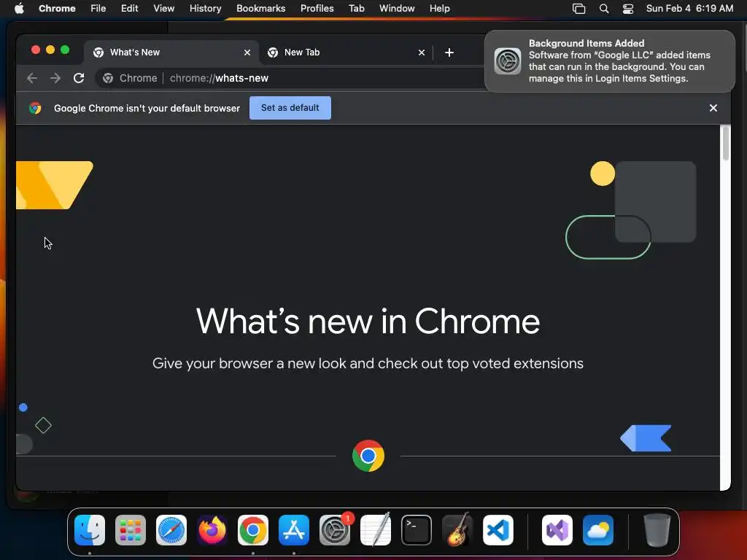Launch Firefox from the Dock

212,530
